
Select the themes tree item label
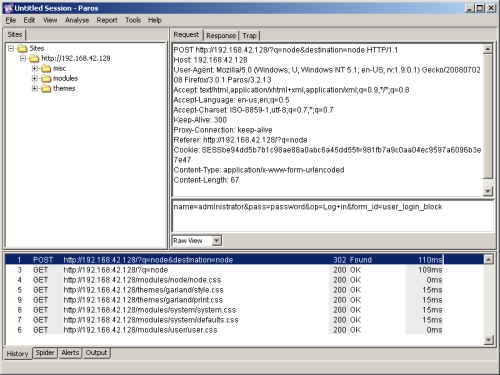pos(64,88)
